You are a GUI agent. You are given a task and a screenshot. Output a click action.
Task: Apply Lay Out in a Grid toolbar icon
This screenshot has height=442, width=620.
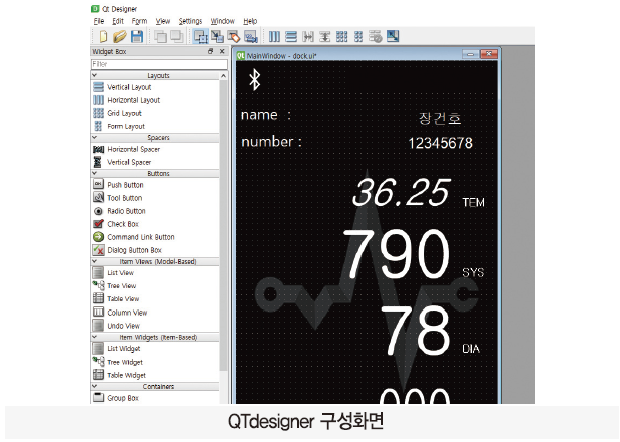[342, 36]
